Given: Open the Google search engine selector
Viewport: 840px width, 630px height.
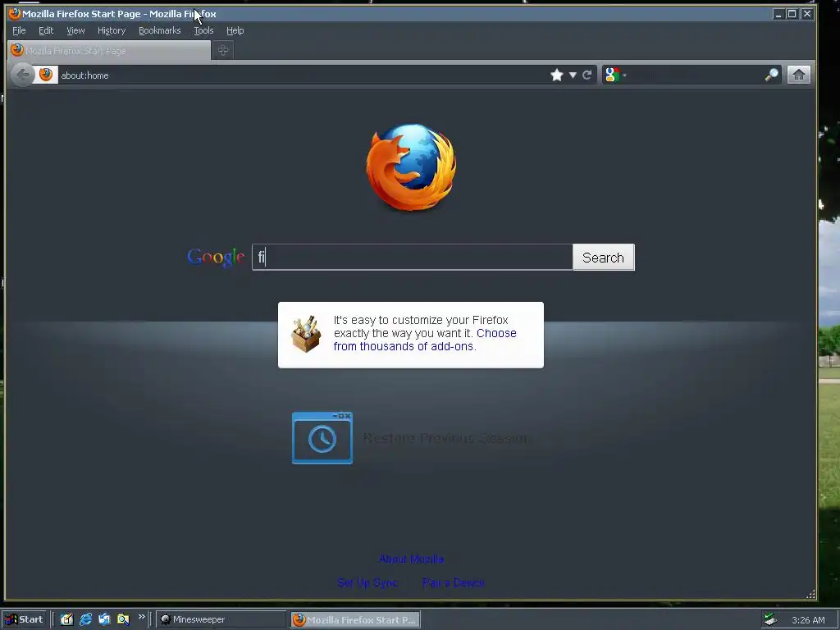Looking at the screenshot, I should [x=615, y=75].
